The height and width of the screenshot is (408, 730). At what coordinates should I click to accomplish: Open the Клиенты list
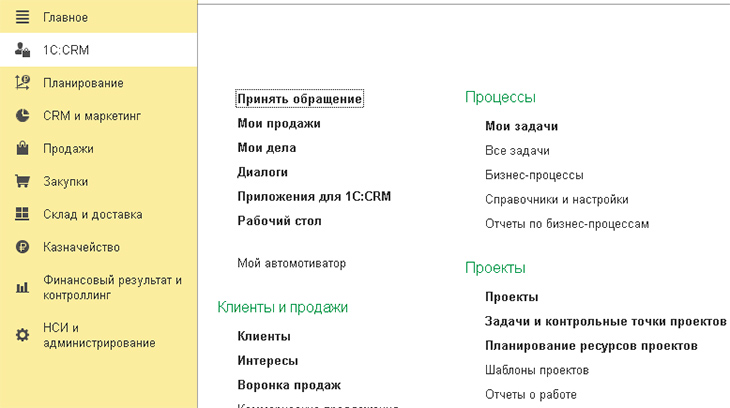click(x=264, y=336)
